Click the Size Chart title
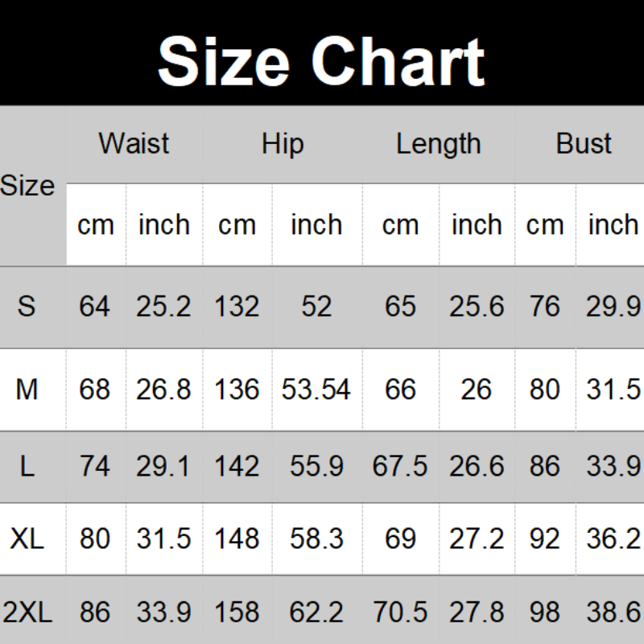 (x=321, y=61)
